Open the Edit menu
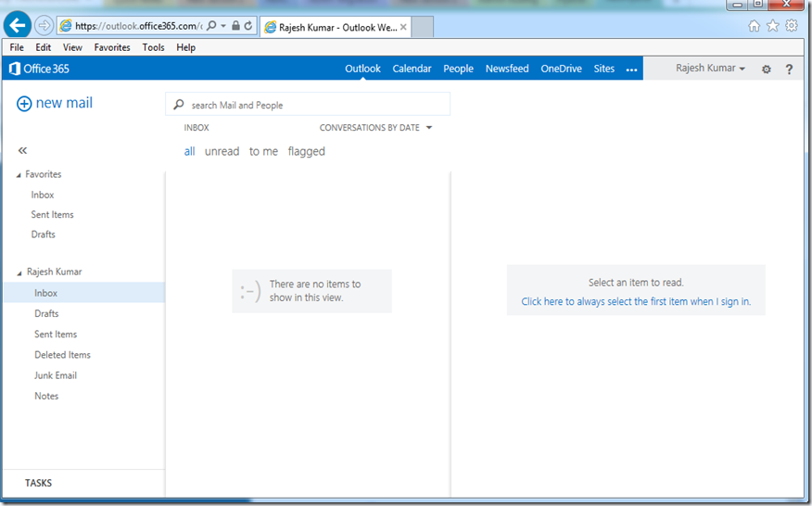812x506 pixels. pyautogui.click(x=43, y=47)
